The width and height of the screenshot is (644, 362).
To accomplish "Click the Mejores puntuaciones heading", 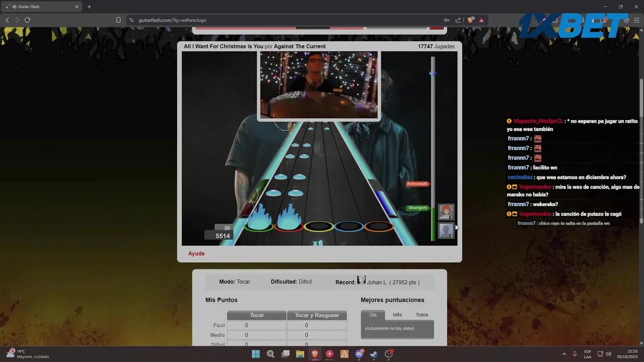I will click(x=392, y=300).
